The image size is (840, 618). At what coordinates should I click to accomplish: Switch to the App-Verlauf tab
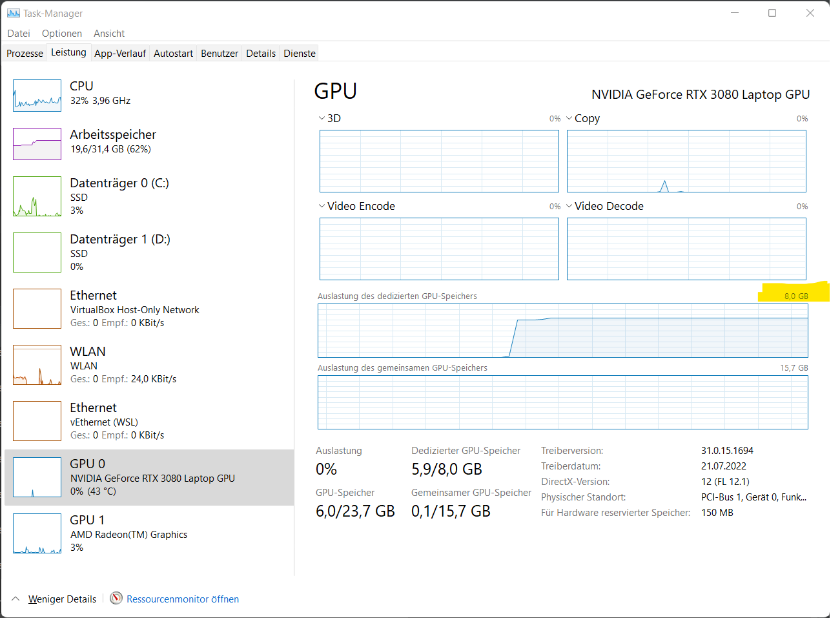tap(120, 54)
